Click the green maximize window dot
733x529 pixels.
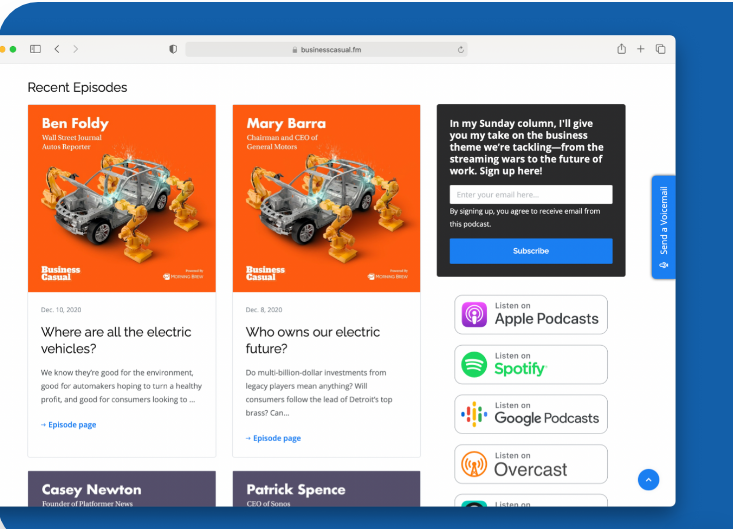tap(13, 49)
